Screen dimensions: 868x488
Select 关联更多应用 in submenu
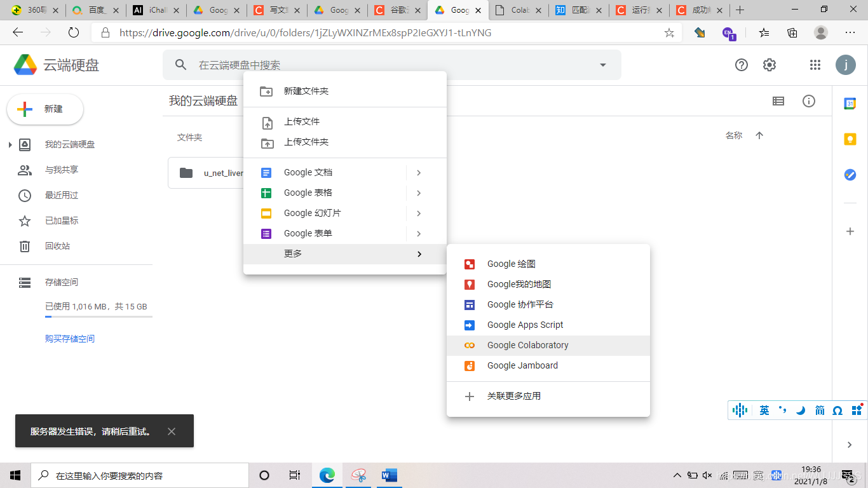(548, 396)
